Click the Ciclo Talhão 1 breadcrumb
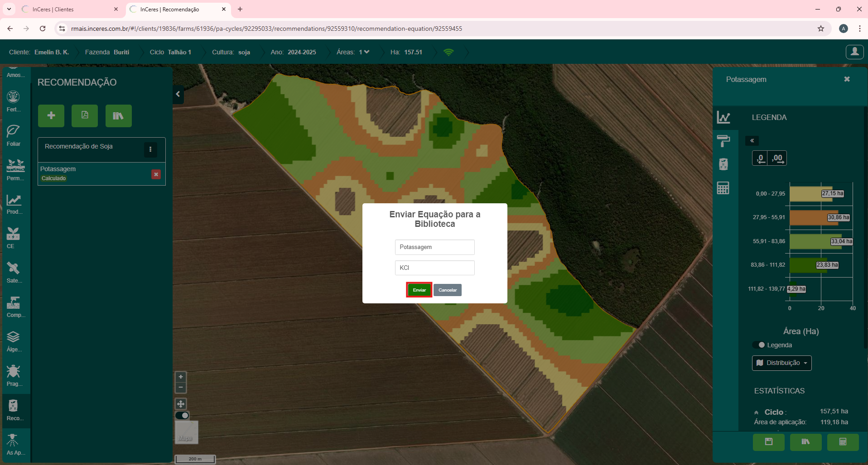The height and width of the screenshot is (465, 868). click(x=170, y=52)
